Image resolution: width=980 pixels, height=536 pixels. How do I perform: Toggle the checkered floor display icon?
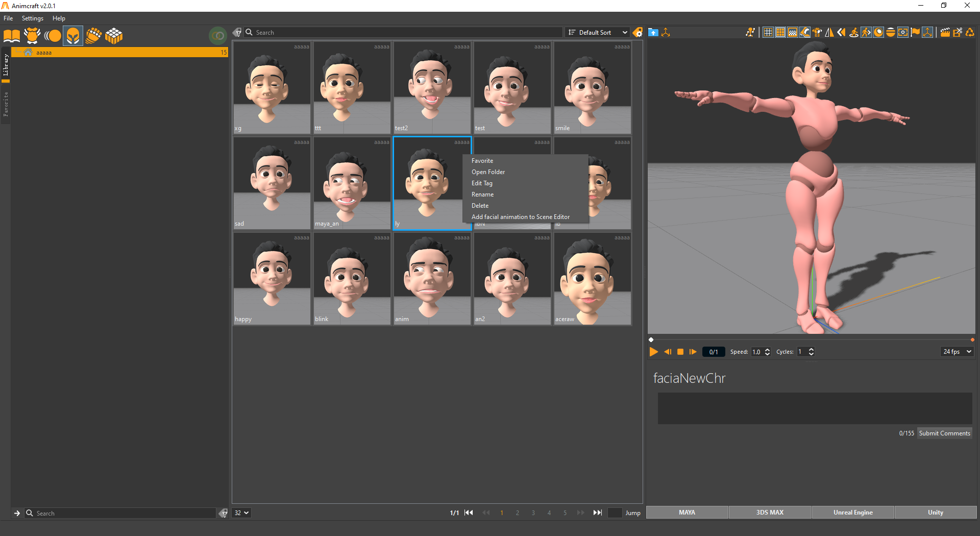click(x=793, y=32)
